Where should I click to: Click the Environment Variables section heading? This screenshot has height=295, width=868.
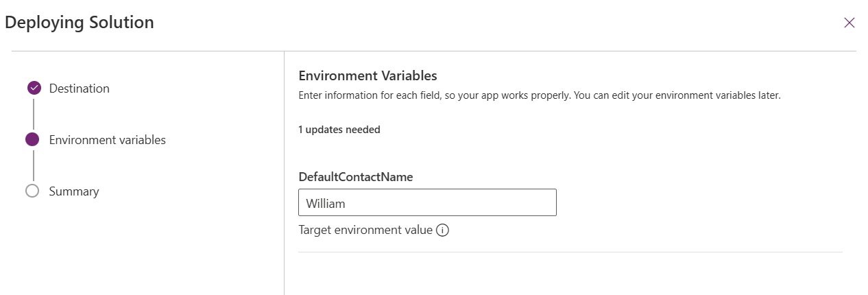pyautogui.click(x=368, y=75)
